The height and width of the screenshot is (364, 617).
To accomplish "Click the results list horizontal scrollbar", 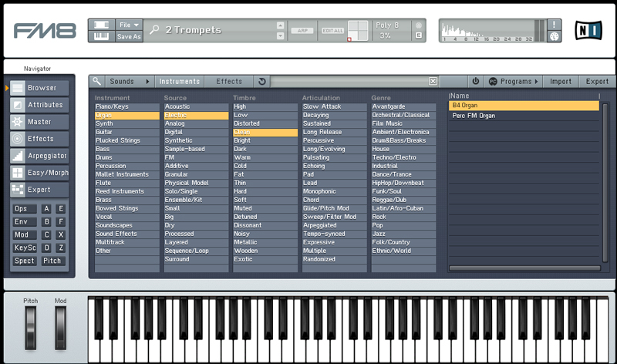I will (524, 268).
